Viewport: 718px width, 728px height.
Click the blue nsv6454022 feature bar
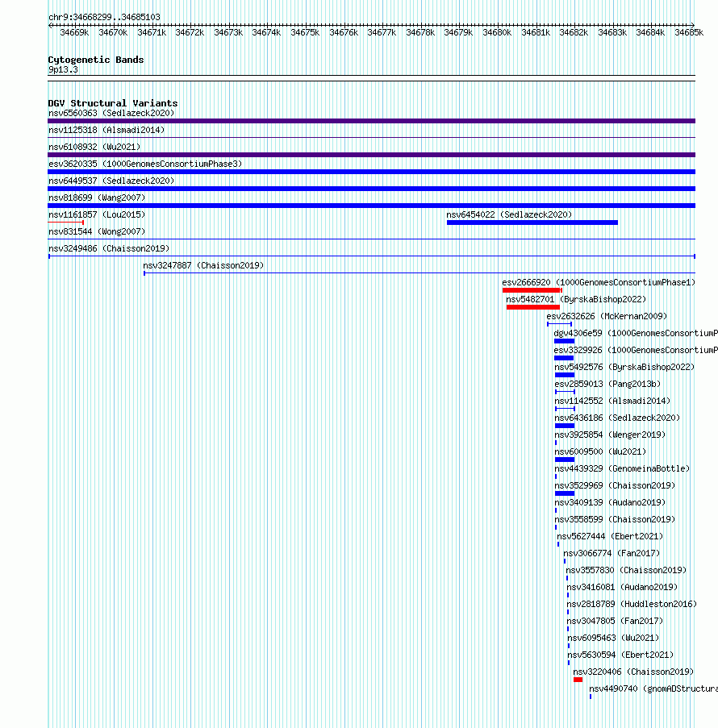(x=532, y=223)
